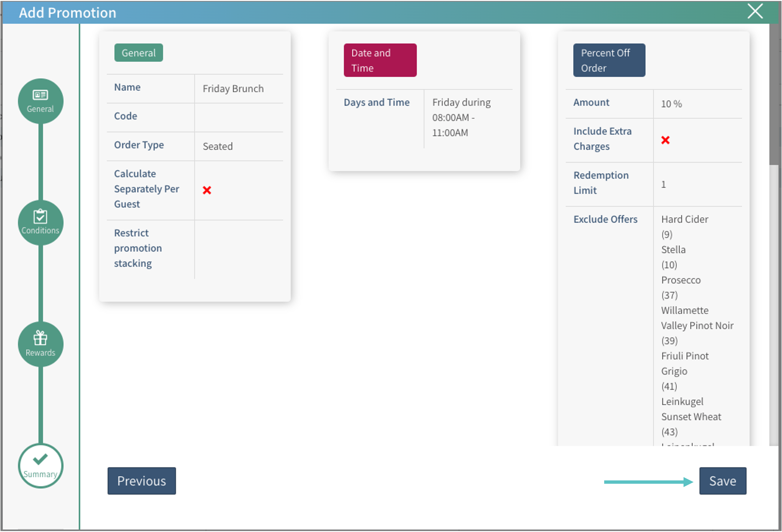Click the red X for Include Extra Charges

665,140
